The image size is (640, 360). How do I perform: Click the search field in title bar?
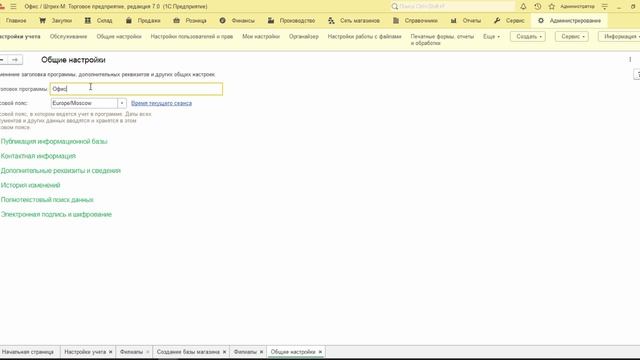point(452,7)
